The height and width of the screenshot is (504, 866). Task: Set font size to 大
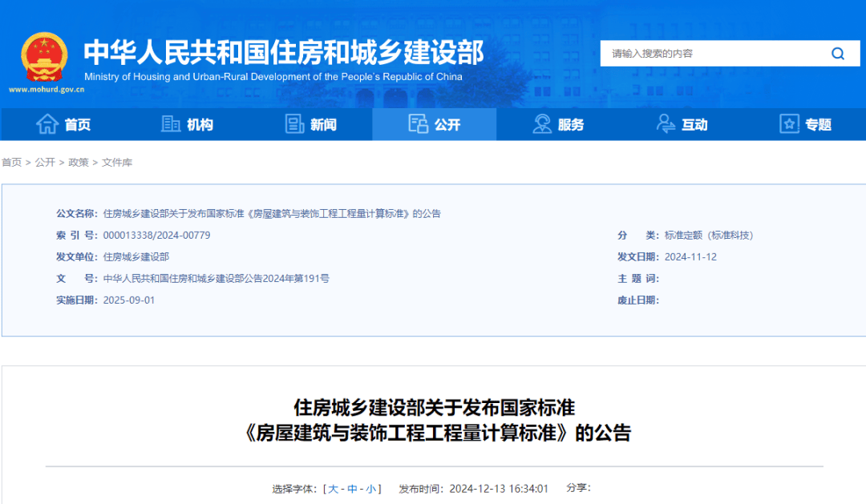(x=333, y=489)
